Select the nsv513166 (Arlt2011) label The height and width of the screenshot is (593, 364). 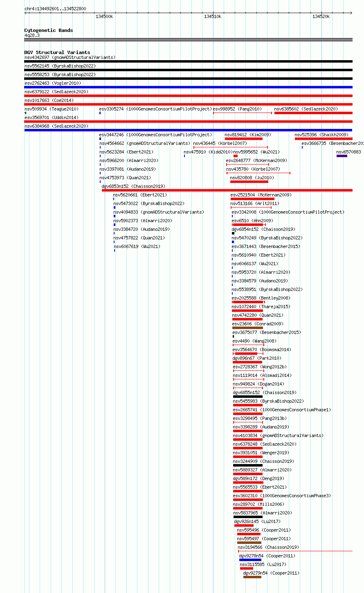[255, 204]
